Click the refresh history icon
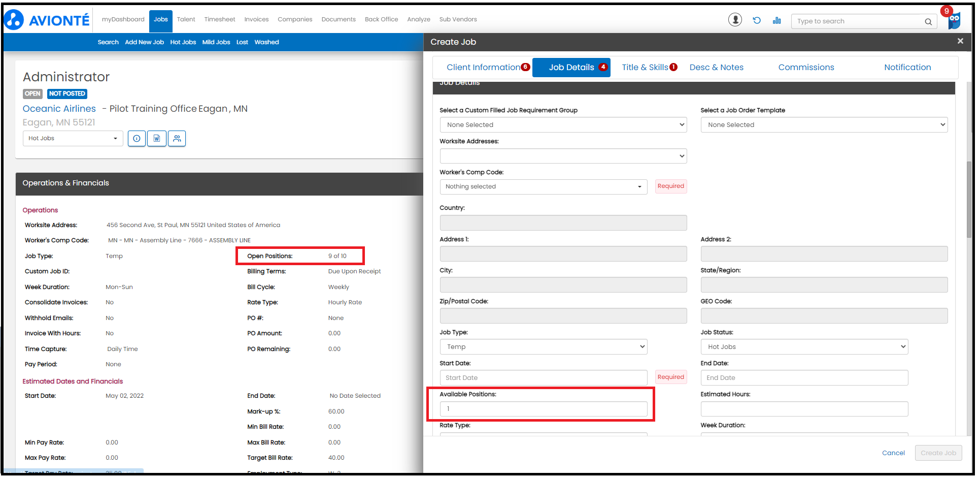Image resolution: width=980 pixels, height=478 pixels. [x=757, y=20]
